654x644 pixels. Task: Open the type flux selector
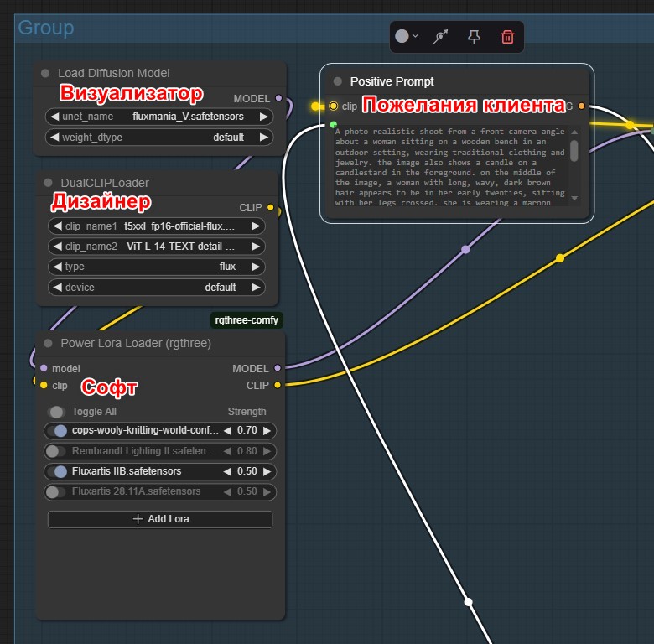click(157, 267)
